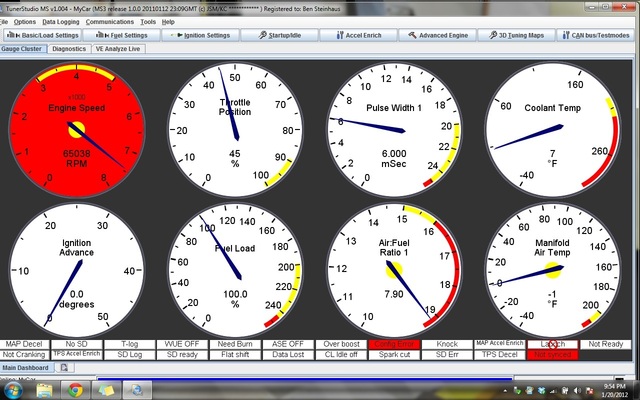Click the Engine Speed RPM gauge
The width and height of the screenshot is (640, 400).
tap(76, 130)
